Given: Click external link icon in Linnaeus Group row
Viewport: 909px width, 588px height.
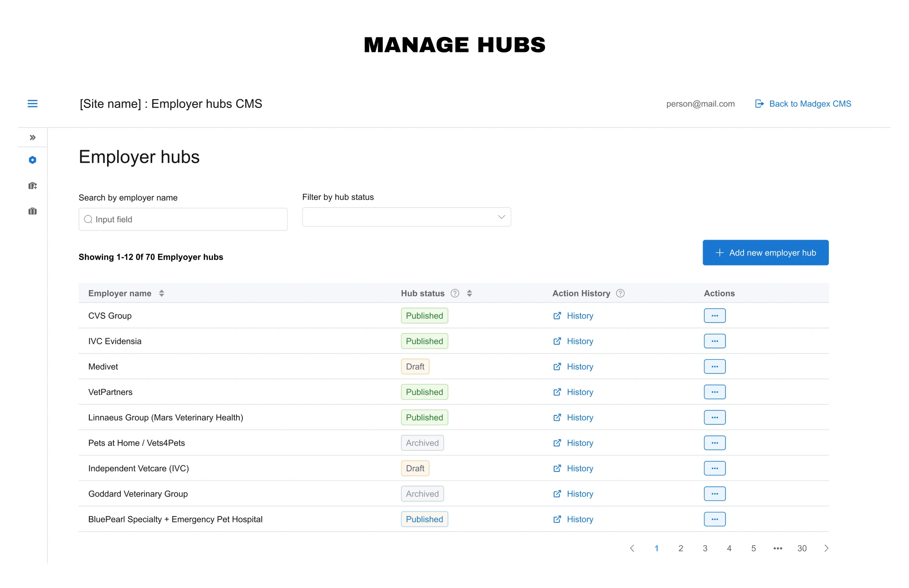Looking at the screenshot, I should click(x=557, y=418).
